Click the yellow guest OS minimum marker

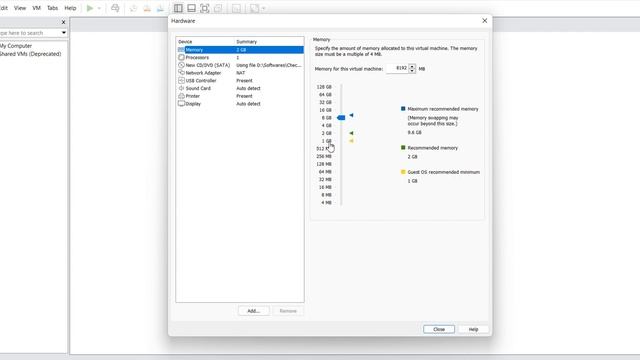(351, 141)
